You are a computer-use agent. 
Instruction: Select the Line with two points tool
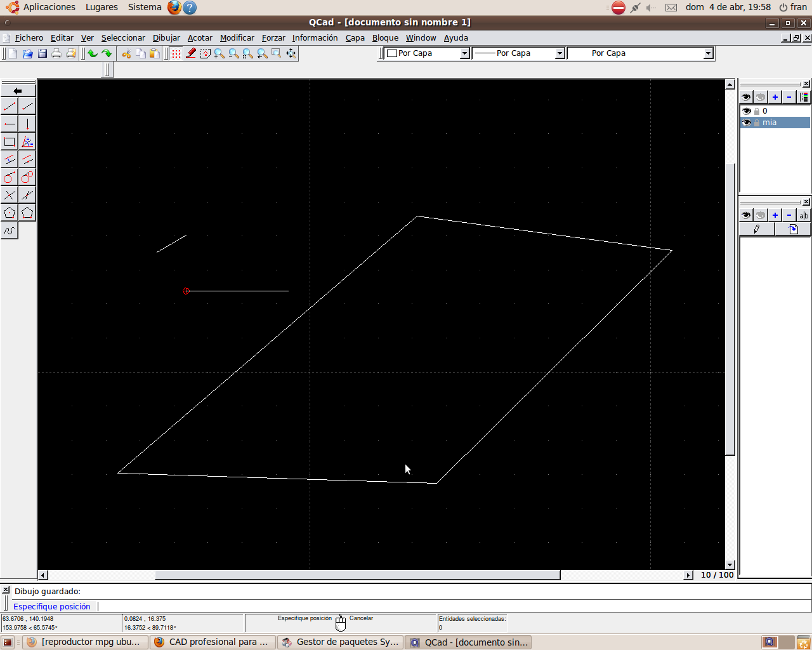tap(10, 106)
